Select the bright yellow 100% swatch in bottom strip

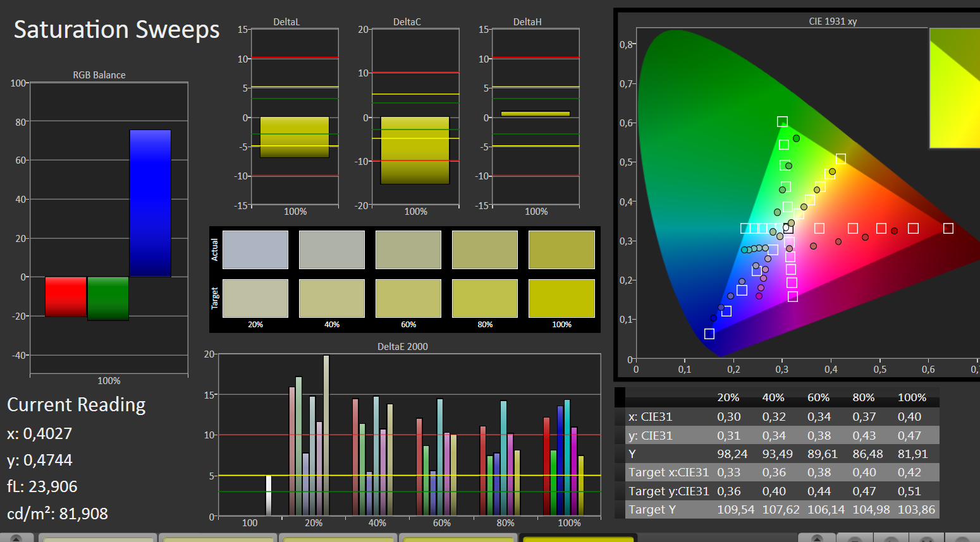tap(578, 538)
